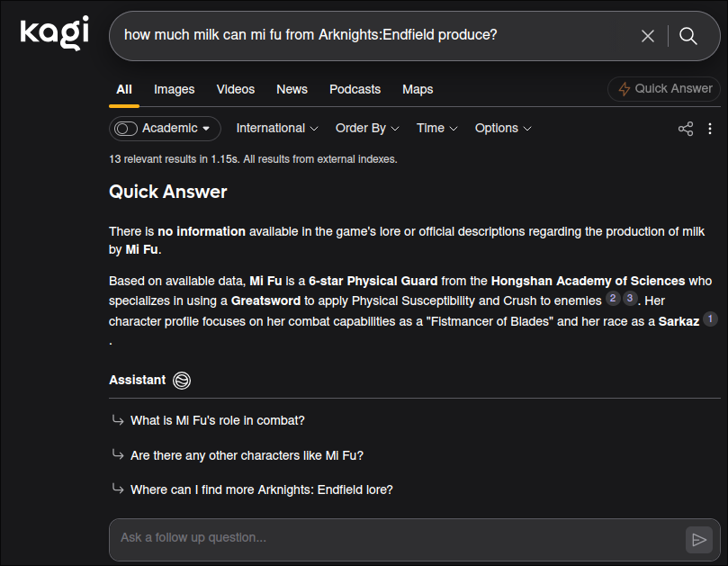Switch to the Podcasts tab
728x566 pixels.
pos(355,89)
